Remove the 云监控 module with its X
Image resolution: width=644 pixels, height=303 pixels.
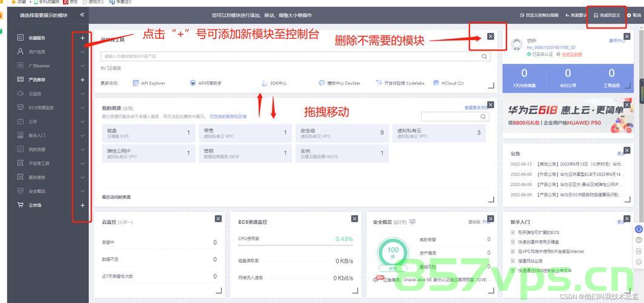click(219, 219)
